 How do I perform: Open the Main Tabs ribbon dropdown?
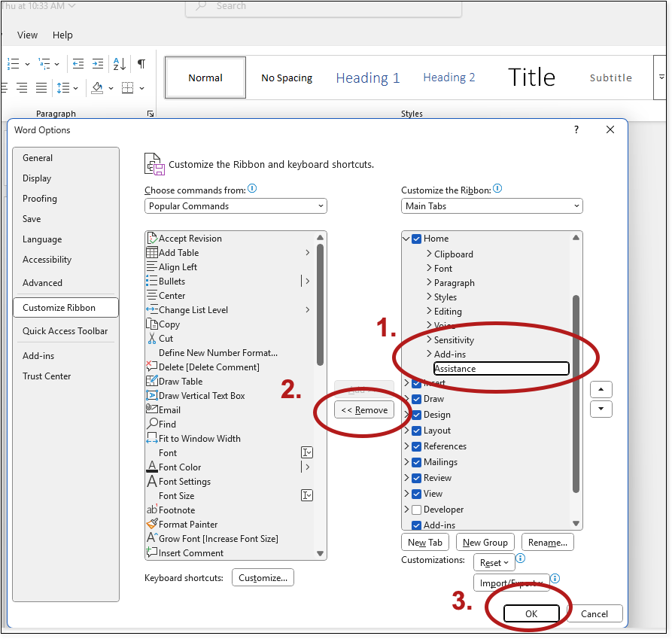491,206
